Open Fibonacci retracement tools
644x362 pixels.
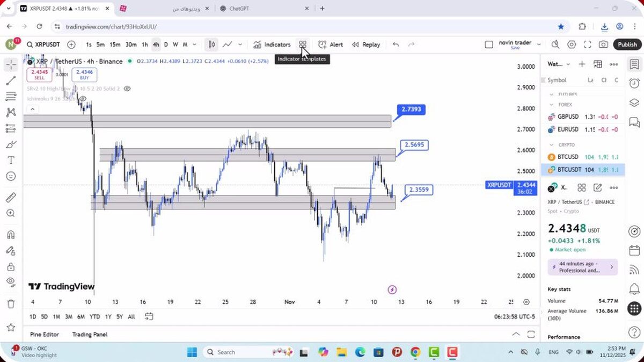click(11, 97)
